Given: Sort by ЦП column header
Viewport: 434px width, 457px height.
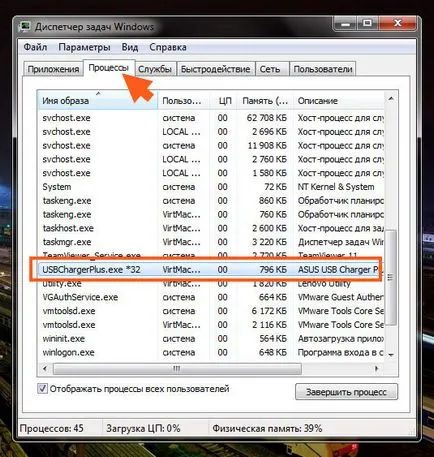Looking at the screenshot, I should (223, 101).
